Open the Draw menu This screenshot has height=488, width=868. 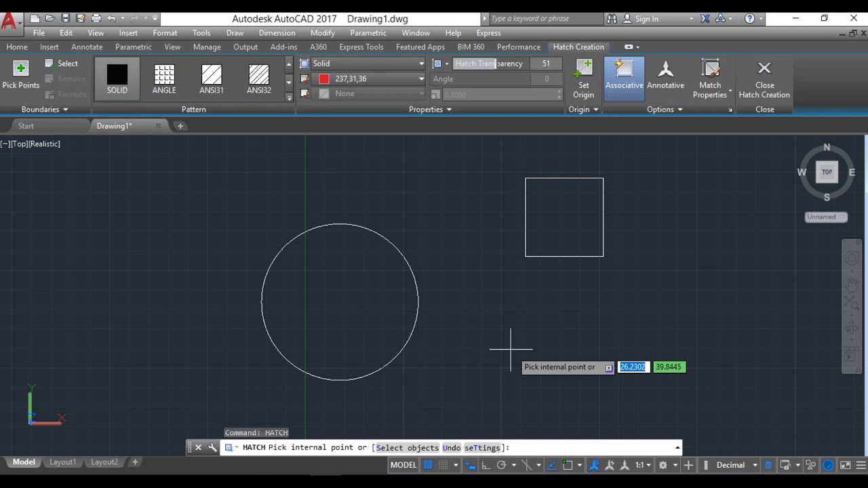(235, 33)
